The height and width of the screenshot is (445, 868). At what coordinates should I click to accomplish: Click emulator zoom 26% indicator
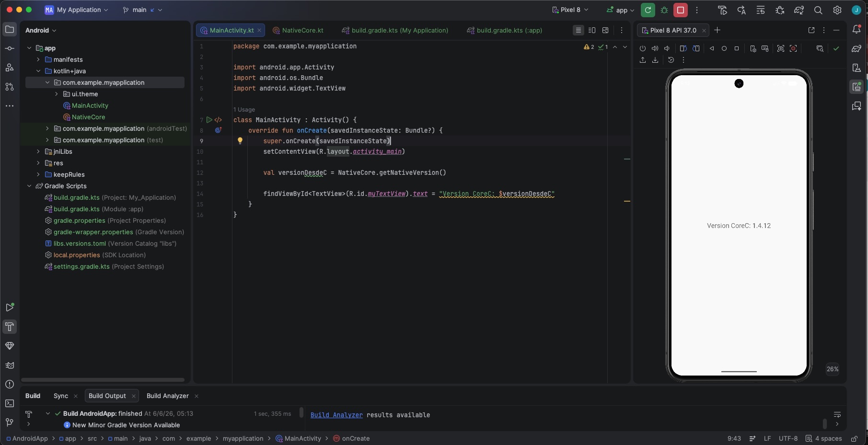tap(833, 369)
